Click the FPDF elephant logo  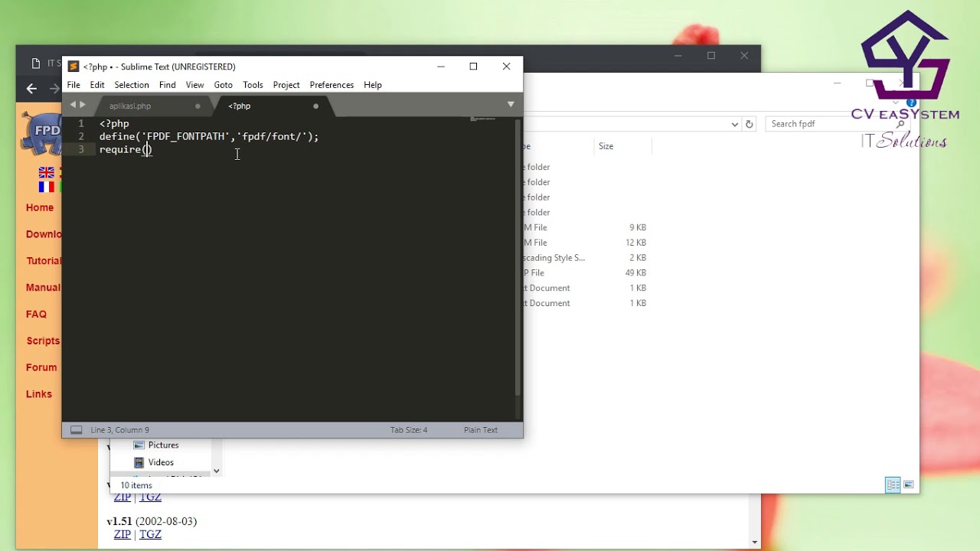(x=41, y=134)
